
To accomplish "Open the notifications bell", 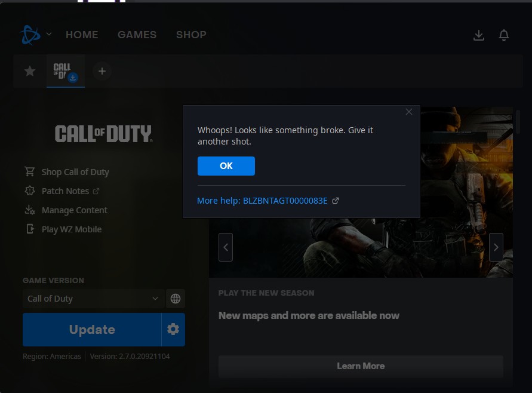I will pyautogui.click(x=504, y=35).
